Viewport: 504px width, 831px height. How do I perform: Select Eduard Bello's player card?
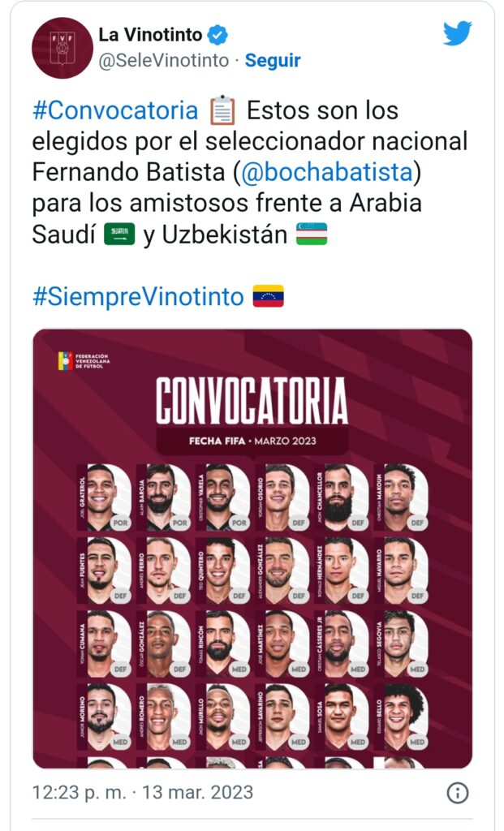click(x=400, y=716)
